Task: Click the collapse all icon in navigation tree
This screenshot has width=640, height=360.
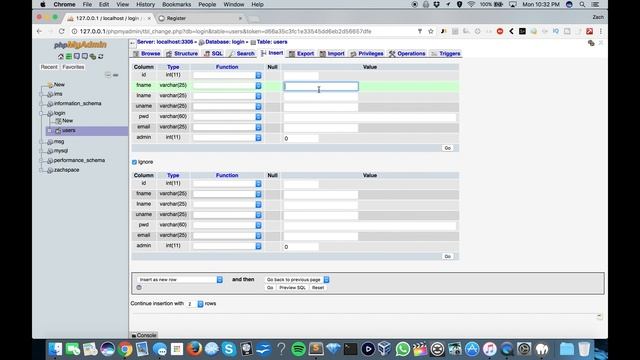Action: tap(108, 75)
